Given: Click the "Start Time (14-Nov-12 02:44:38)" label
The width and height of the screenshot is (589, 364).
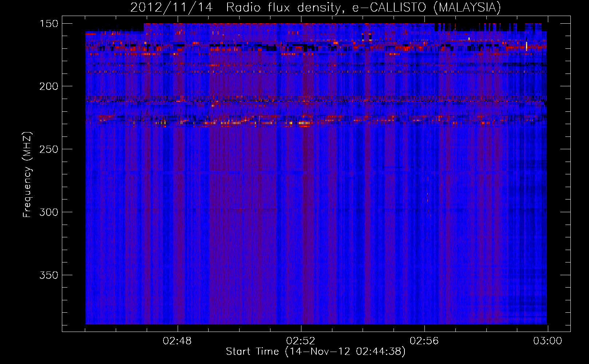Looking at the screenshot, I should tap(316, 352).
